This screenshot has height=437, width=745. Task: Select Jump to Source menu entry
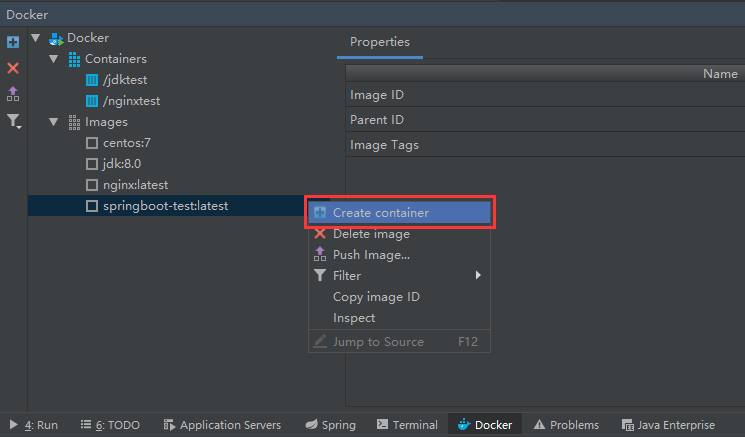tap(399, 342)
